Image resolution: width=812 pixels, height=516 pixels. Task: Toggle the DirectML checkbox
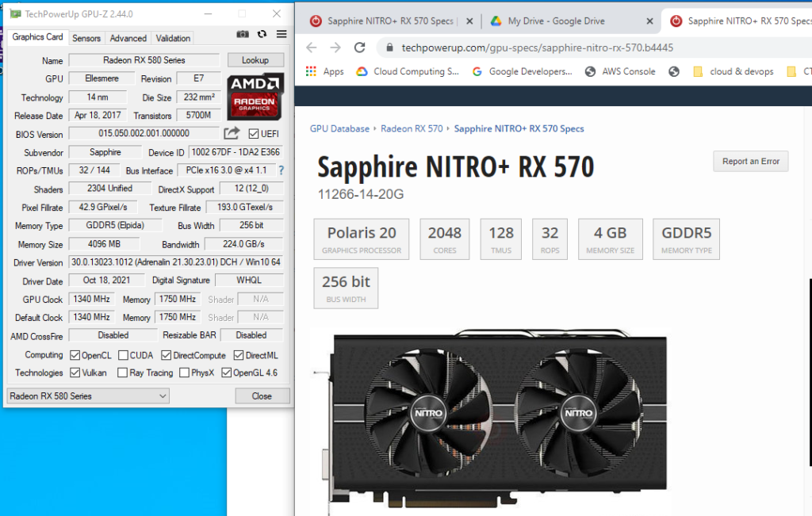(x=239, y=355)
